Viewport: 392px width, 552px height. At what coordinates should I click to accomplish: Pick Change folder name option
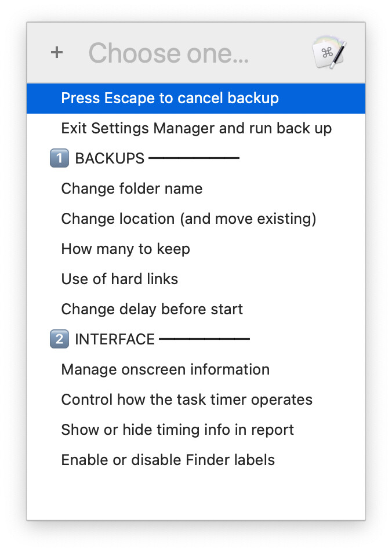click(x=196, y=188)
